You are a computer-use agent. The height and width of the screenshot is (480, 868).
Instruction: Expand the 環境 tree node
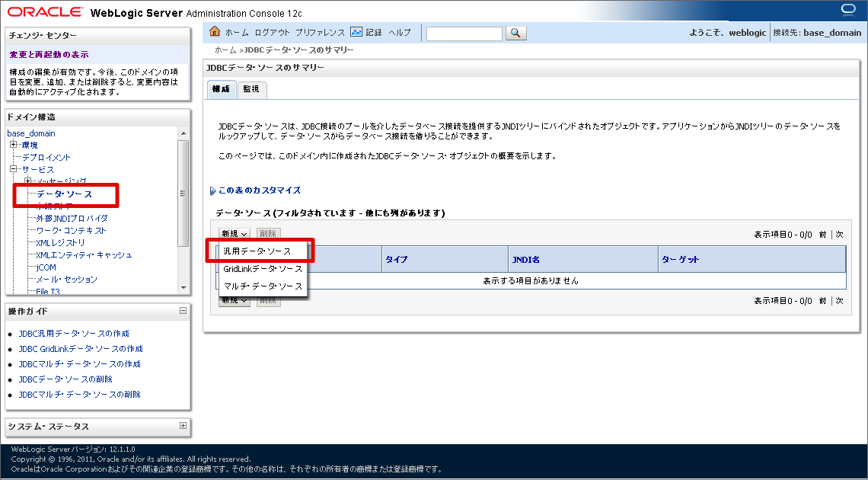tap(14, 145)
